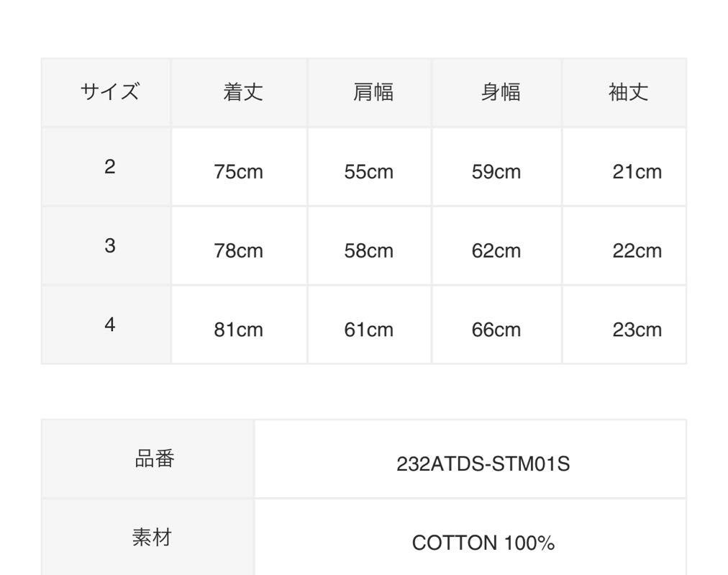This screenshot has height=575, width=728.
Task: Click the 66cm body width cell
Action: (x=497, y=325)
